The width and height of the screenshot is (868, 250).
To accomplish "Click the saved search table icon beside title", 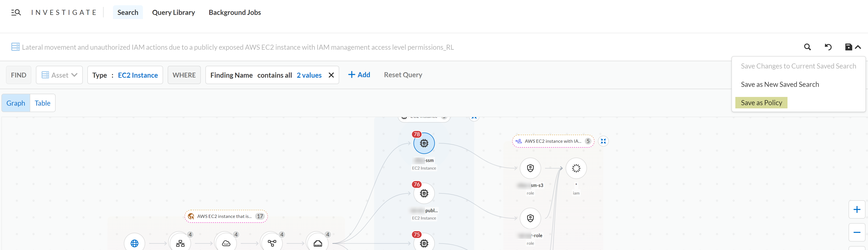I will pos(16,47).
